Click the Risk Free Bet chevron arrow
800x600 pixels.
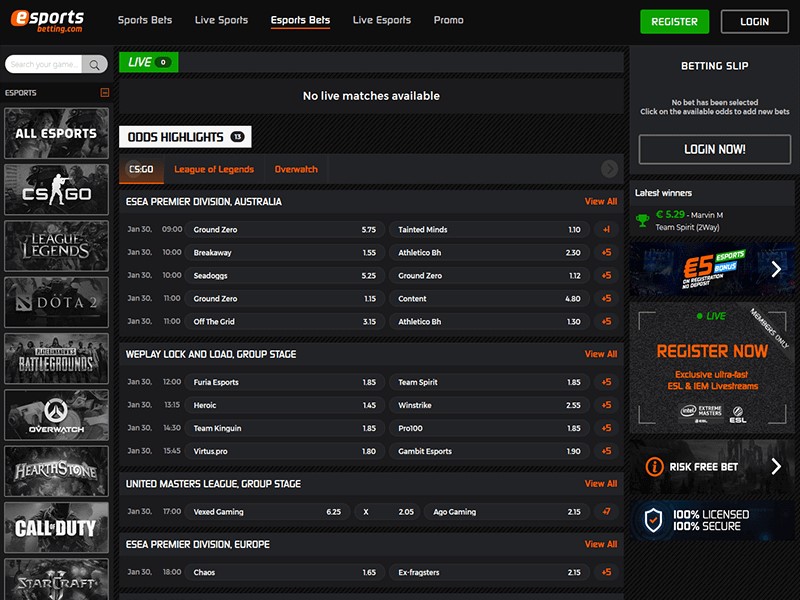[x=776, y=466]
